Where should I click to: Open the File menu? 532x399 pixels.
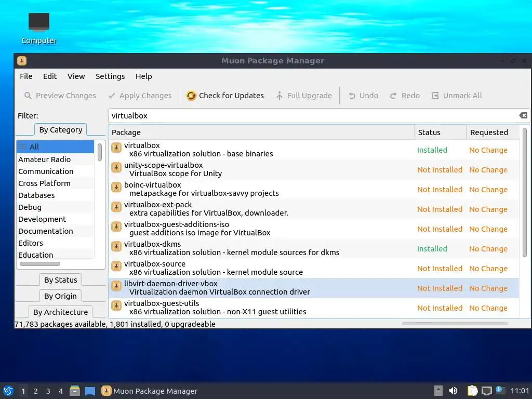(26, 76)
